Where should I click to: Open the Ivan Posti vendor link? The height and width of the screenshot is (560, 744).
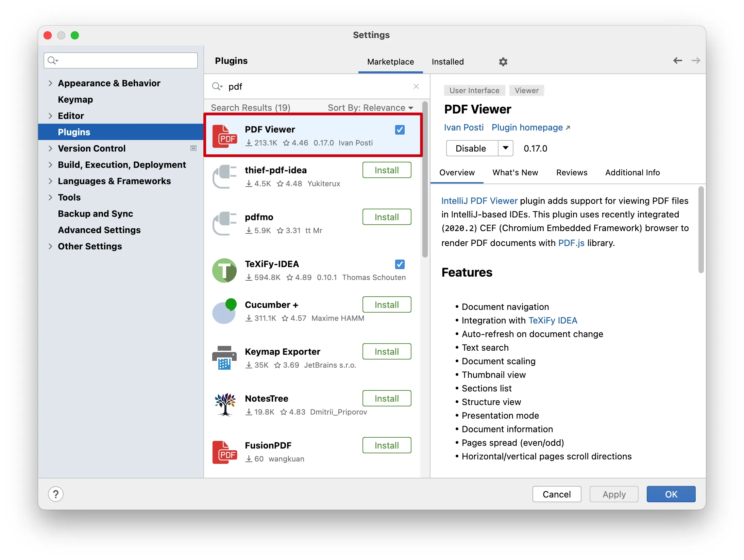tap(464, 127)
